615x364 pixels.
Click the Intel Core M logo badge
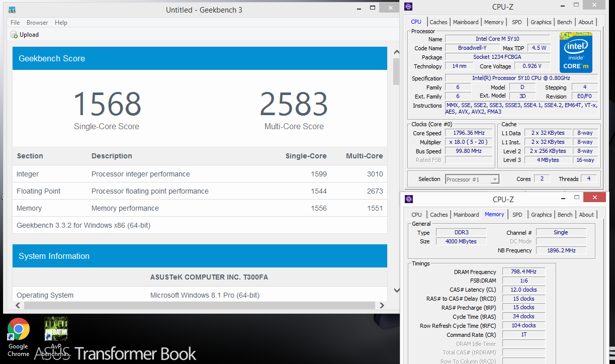coord(576,52)
